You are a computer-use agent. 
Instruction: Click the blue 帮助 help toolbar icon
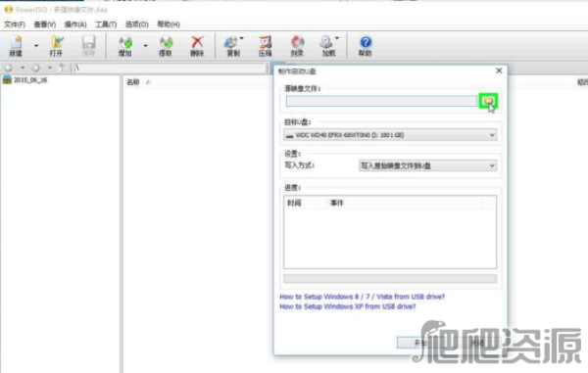pyautogui.click(x=366, y=46)
